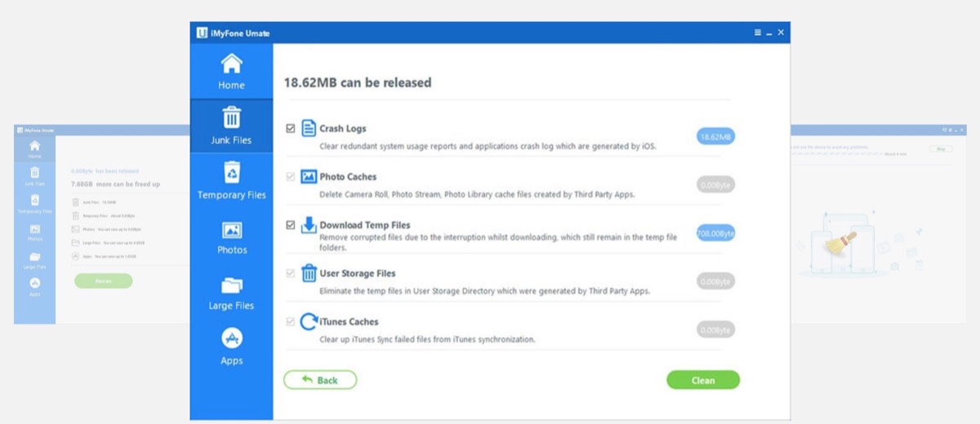Open the hamburger menu in front title bar
980x424 pixels.
758,33
